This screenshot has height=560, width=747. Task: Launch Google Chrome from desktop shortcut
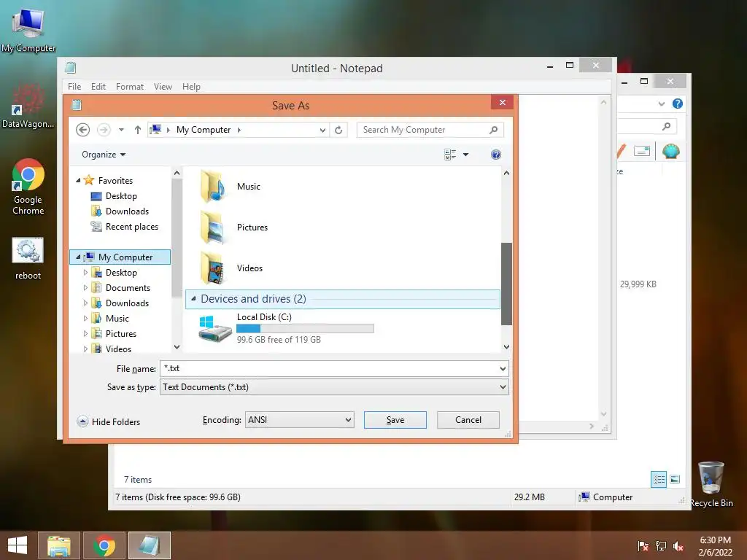(x=28, y=187)
